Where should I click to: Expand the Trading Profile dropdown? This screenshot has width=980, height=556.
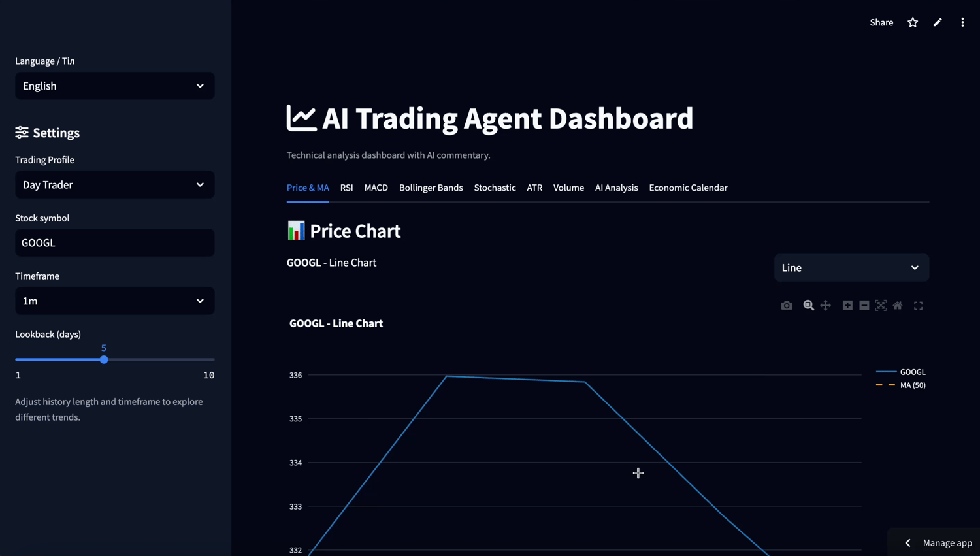click(114, 185)
